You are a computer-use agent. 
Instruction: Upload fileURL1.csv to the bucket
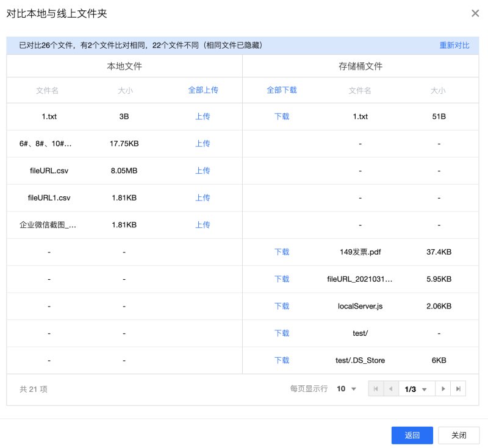[203, 197]
